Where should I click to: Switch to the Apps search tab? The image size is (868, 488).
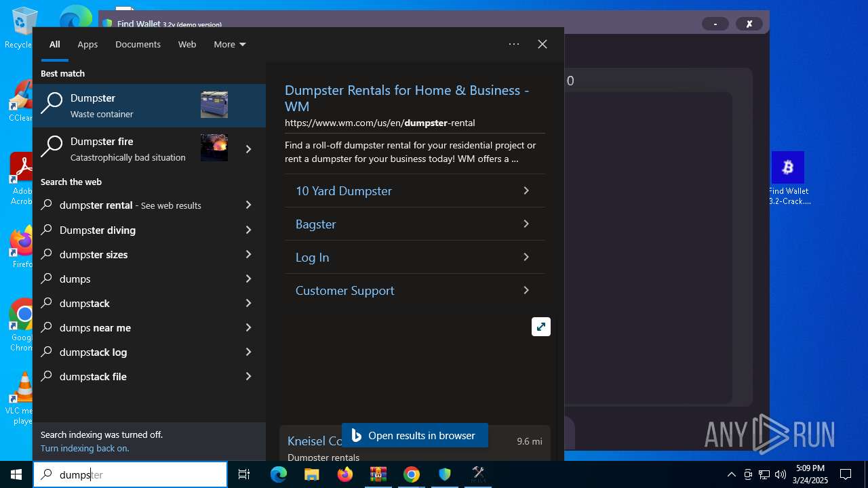point(87,44)
